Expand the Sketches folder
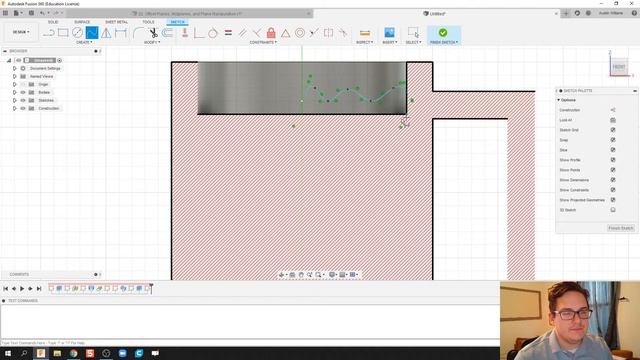Viewport: 640px width, 360px height. coord(15,100)
